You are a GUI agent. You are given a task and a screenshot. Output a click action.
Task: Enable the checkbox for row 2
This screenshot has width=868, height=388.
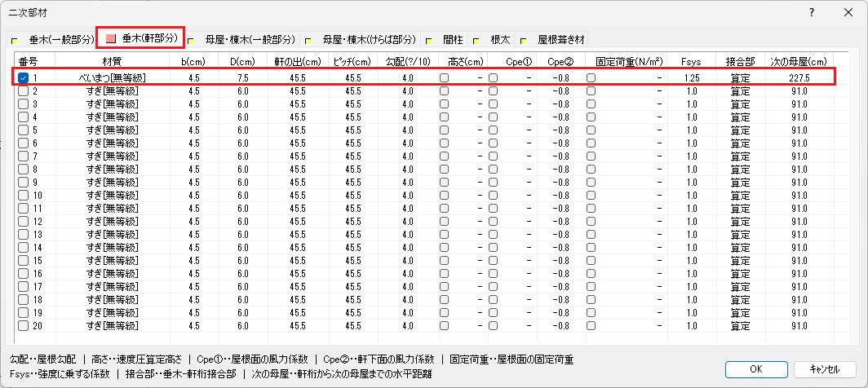(x=23, y=90)
